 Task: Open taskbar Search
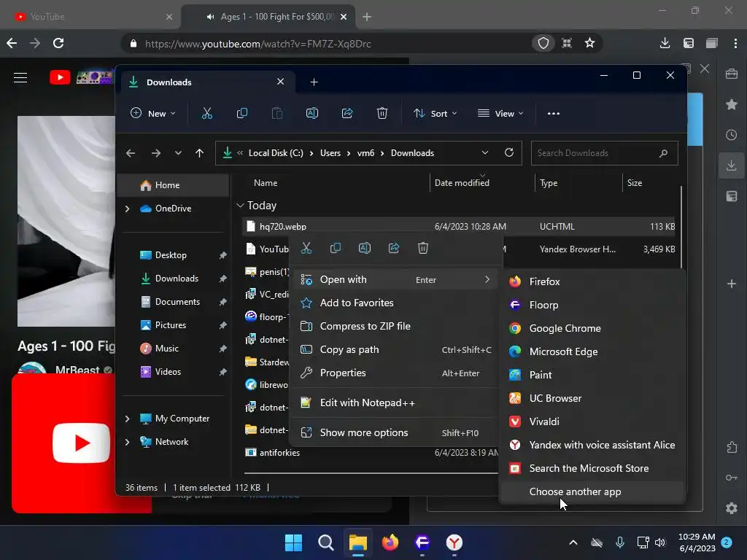(326, 542)
